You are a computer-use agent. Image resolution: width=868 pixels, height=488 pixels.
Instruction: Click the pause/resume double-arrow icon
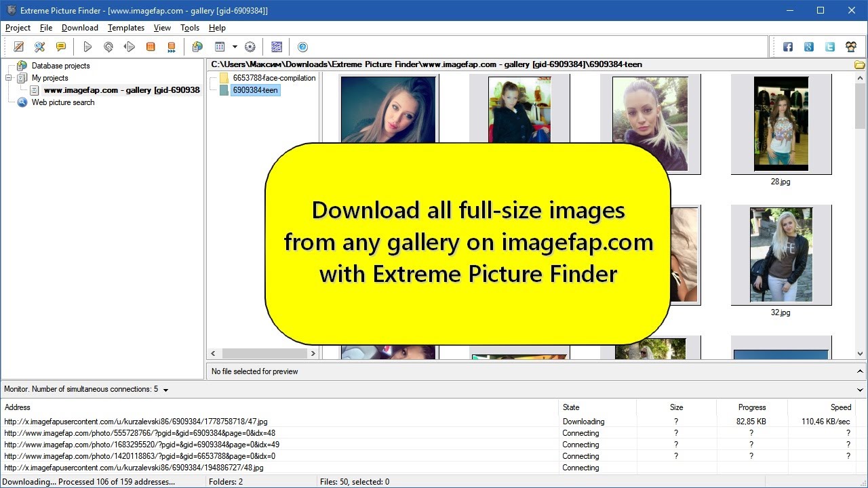[x=130, y=47]
